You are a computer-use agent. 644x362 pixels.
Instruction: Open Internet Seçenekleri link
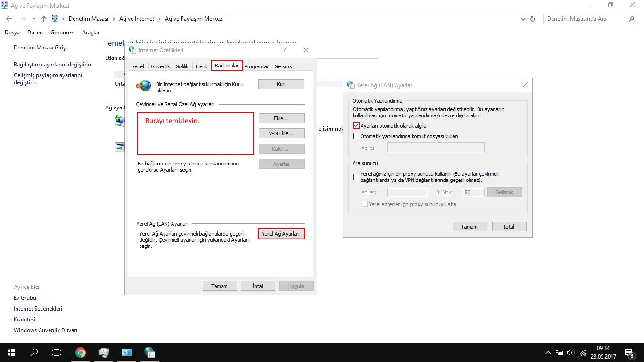pyautogui.click(x=38, y=309)
